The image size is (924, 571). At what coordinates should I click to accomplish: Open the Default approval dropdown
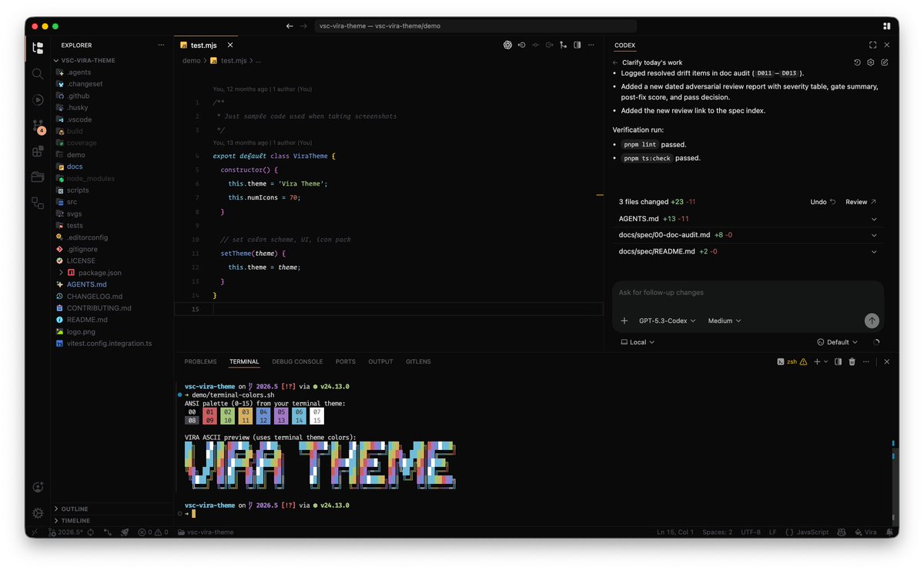pos(838,342)
